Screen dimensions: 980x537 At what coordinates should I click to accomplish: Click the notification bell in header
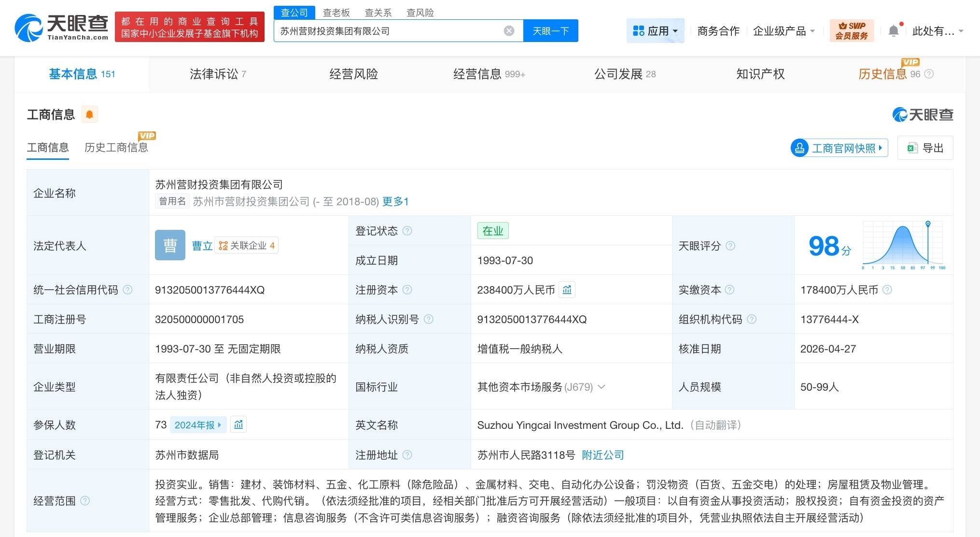click(x=894, y=31)
